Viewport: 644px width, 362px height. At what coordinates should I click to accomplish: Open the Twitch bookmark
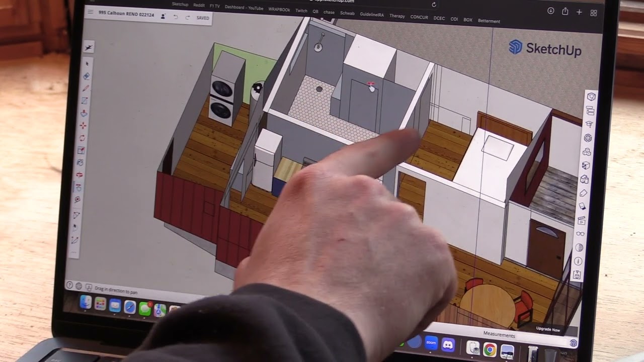pos(301,11)
